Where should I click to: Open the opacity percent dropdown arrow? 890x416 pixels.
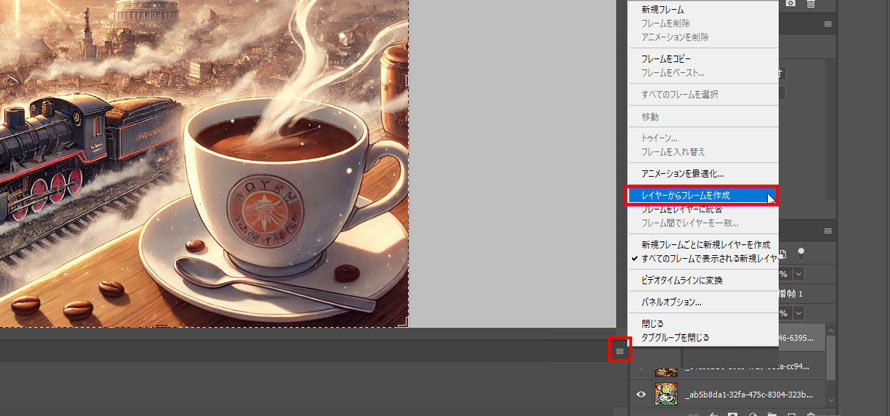tap(799, 274)
